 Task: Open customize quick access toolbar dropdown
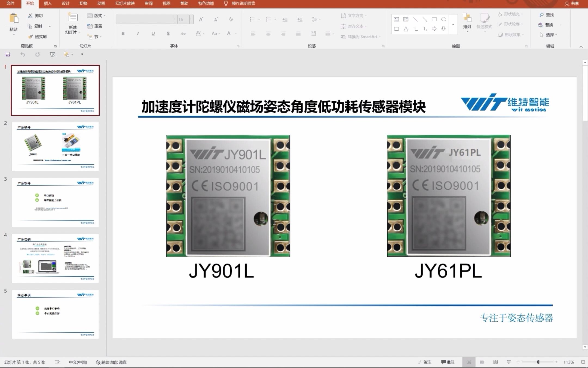tap(82, 55)
